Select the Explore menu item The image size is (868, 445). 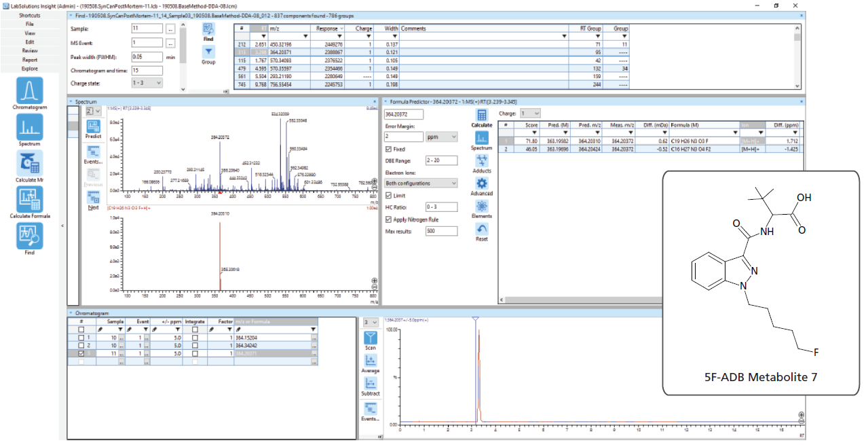[x=30, y=69]
